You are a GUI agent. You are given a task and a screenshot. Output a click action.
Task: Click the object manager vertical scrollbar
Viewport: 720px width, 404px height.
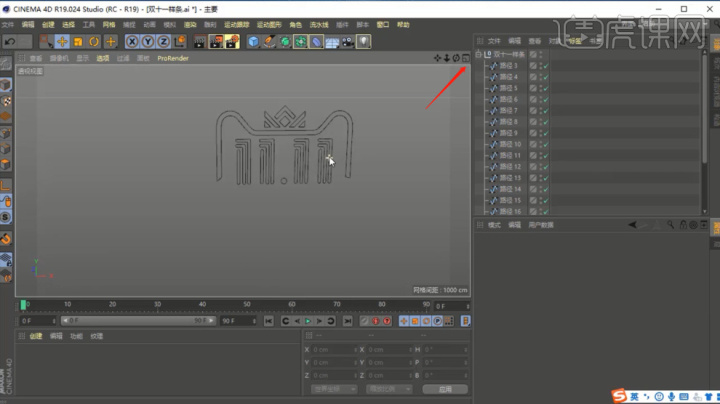(x=704, y=109)
